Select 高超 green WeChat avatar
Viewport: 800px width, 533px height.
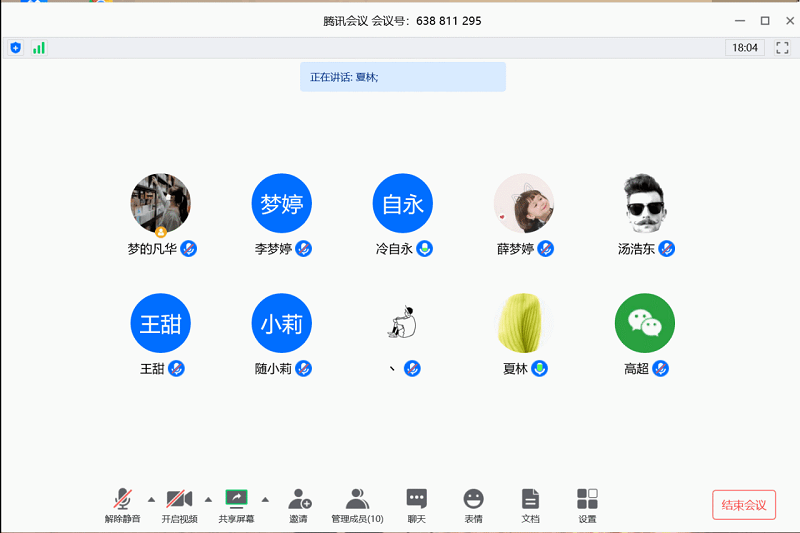click(x=645, y=323)
